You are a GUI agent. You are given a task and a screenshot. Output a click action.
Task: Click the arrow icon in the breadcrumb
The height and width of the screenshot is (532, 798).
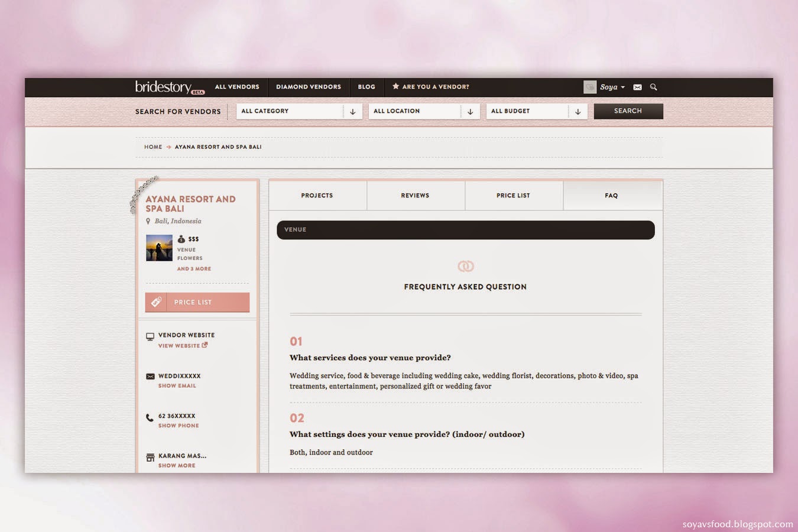click(168, 147)
